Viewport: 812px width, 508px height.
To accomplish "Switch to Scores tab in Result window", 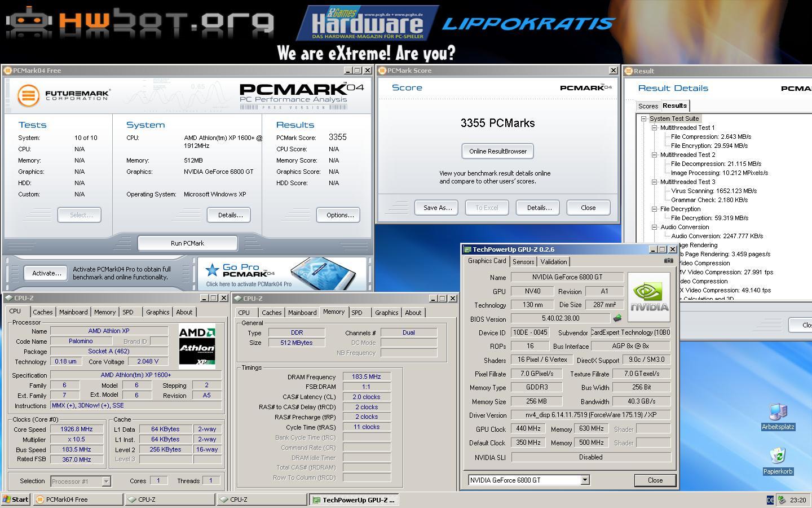I will [x=648, y=106].
